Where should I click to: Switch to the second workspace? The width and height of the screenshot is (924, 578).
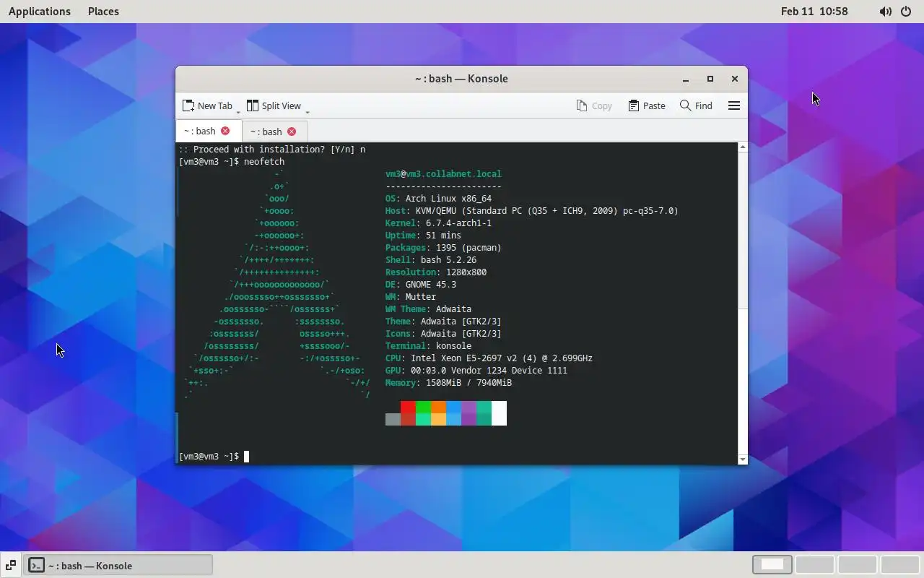coord(815,564)
